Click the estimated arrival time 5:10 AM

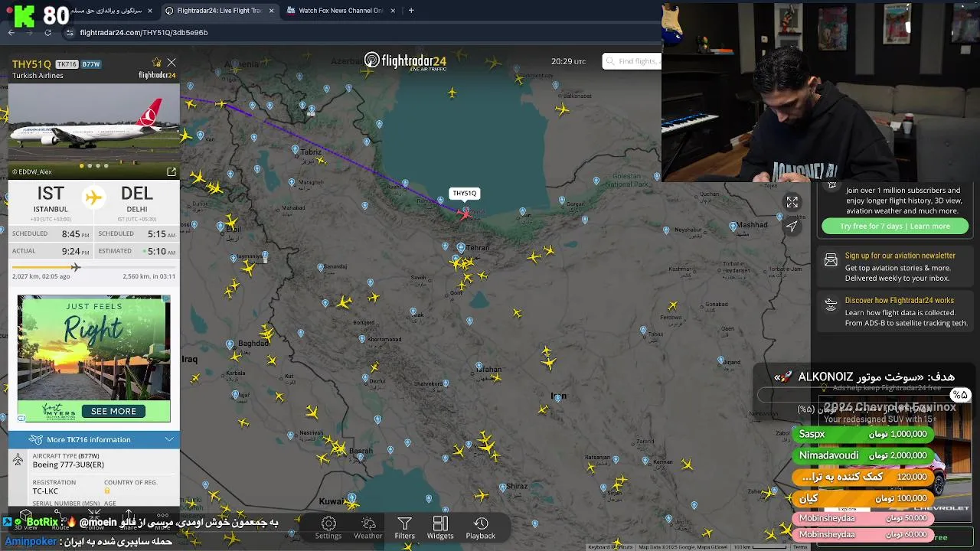pos(160,251)
